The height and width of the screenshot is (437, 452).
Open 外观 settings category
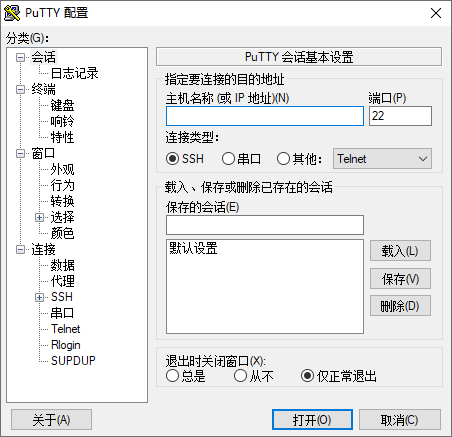click(x=62, y=169)
